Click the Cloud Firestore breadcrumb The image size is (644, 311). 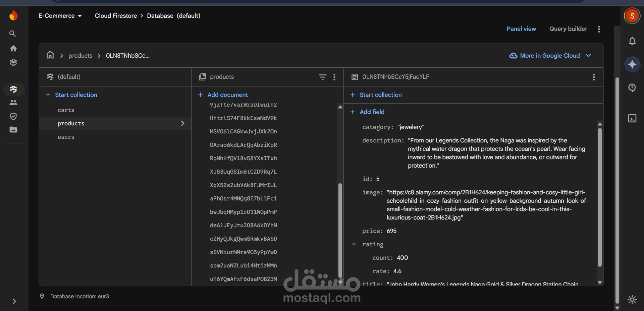tap(116, 16)
